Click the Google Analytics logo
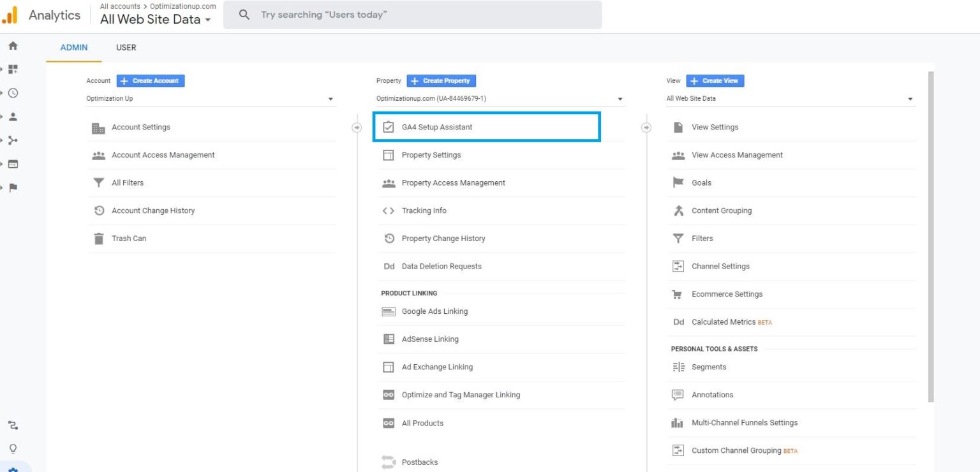The image size is (980, 472). pos(11,14)
